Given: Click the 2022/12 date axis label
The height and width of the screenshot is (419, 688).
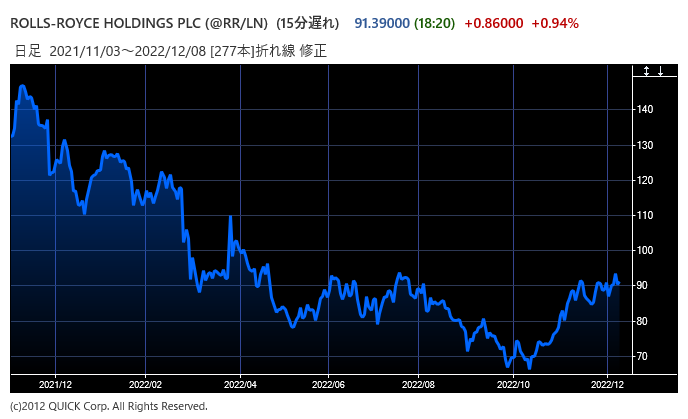Looking at the screenshot, I should pyautogui.click(x=607, y=385).
